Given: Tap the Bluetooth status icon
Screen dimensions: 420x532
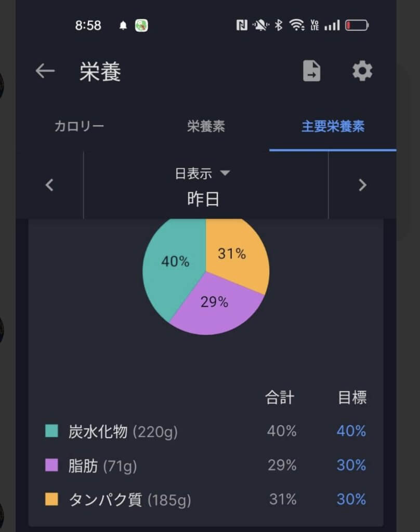Looking at the screenshot, I should click(x=279, y=25).
